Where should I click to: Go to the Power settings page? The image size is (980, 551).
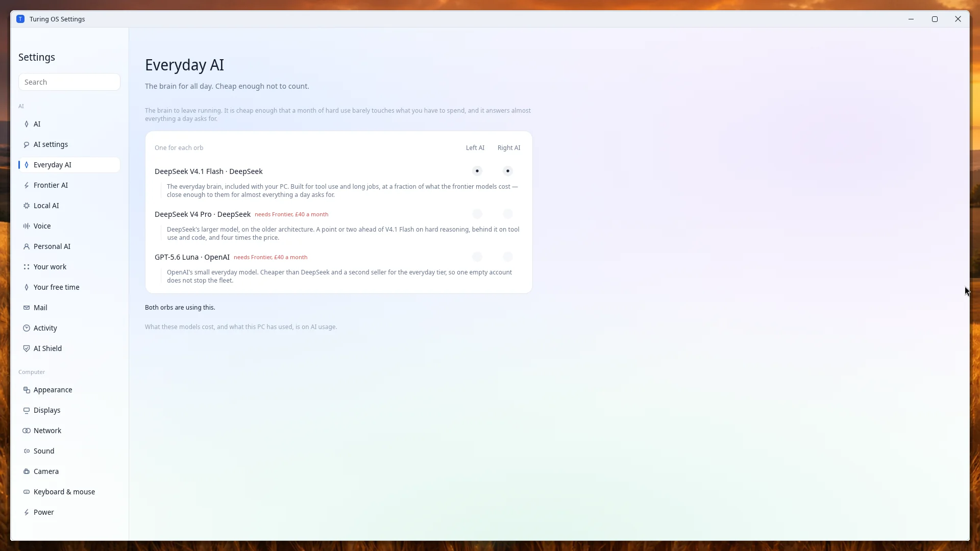(69, 512)
